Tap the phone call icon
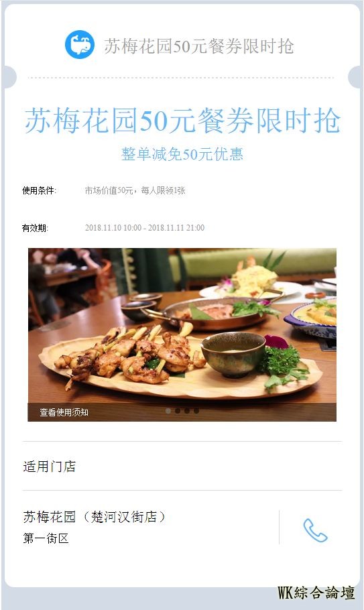The width and height of the screenshot is (364, 610). coord(315,530)
